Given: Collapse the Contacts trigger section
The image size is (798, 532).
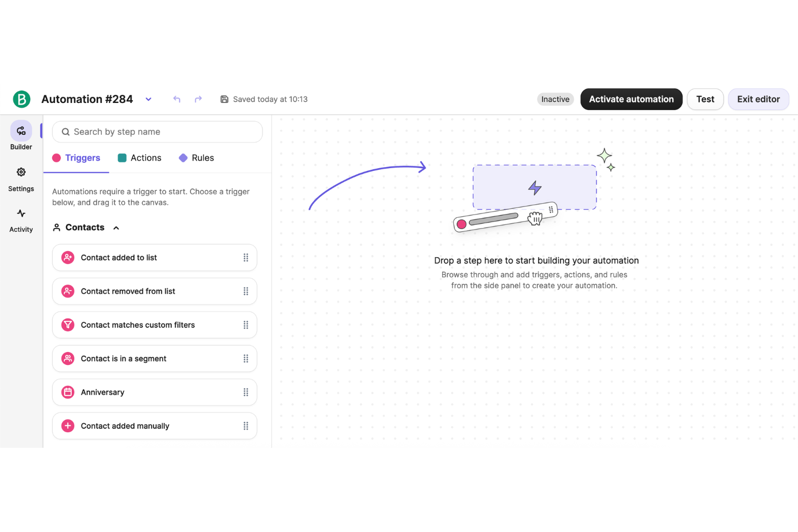Looking at the screenshot, I should point(116,227).
